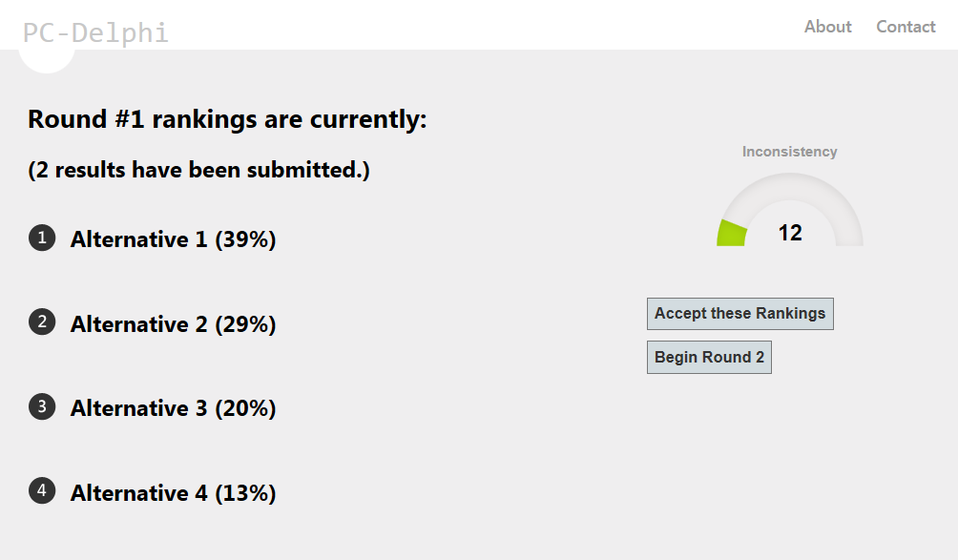Screen dimensions: 958x560
Task: Click the rank 4 number badge
Action: (42, 491)
